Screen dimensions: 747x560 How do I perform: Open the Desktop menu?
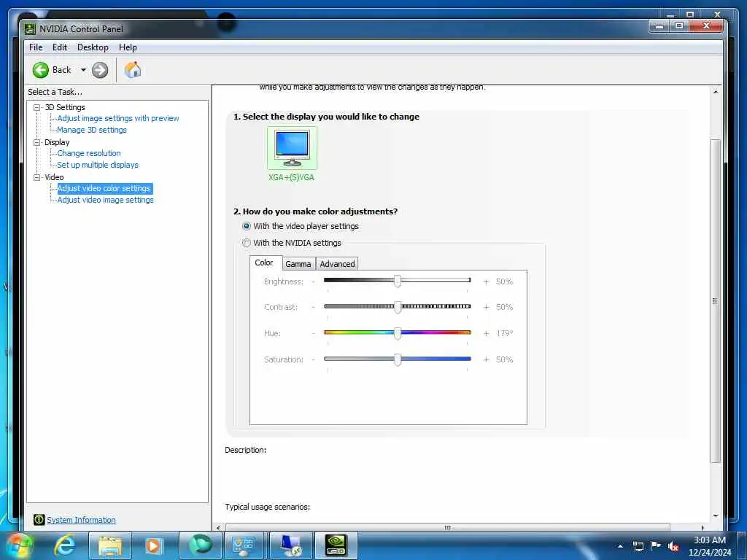click(x=93, y=47)
